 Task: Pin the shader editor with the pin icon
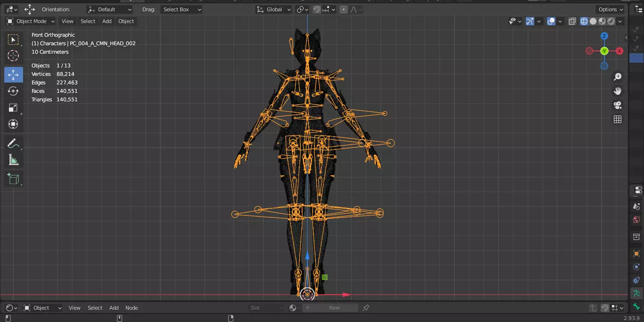point(366,308)
